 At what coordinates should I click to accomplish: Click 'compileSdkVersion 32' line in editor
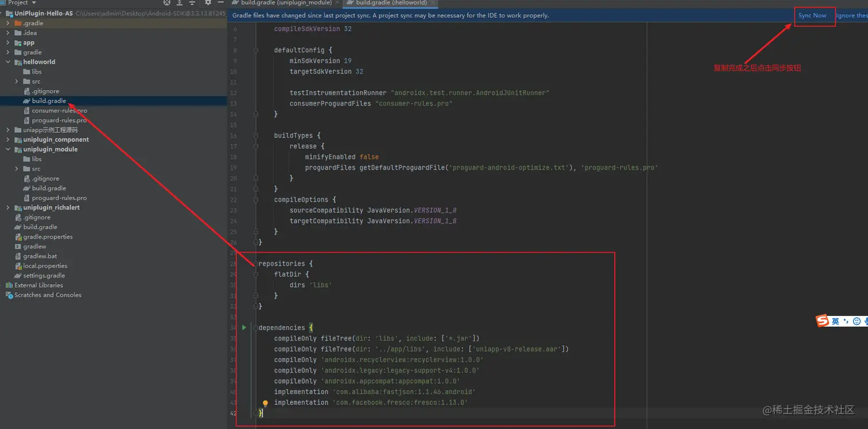click(x=313, y=29)
